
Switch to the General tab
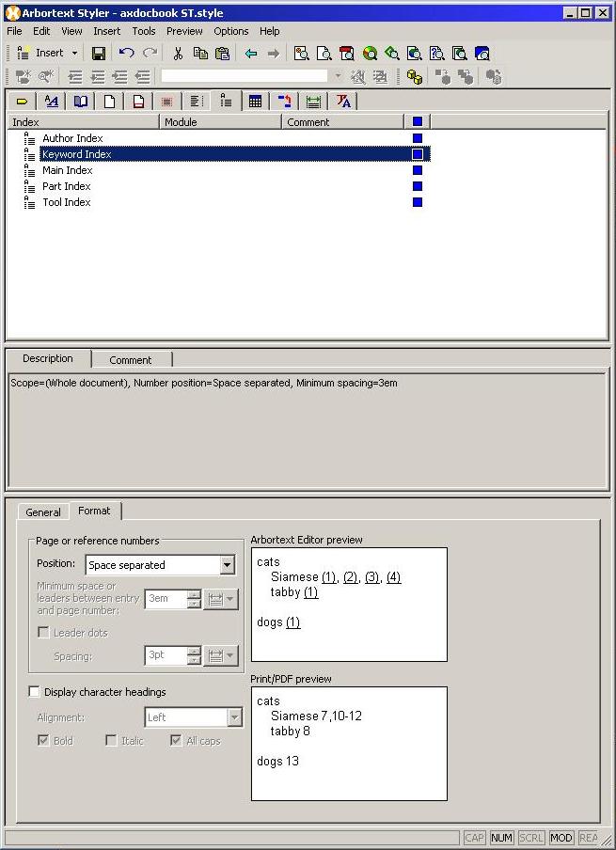[x=43, y=512]
